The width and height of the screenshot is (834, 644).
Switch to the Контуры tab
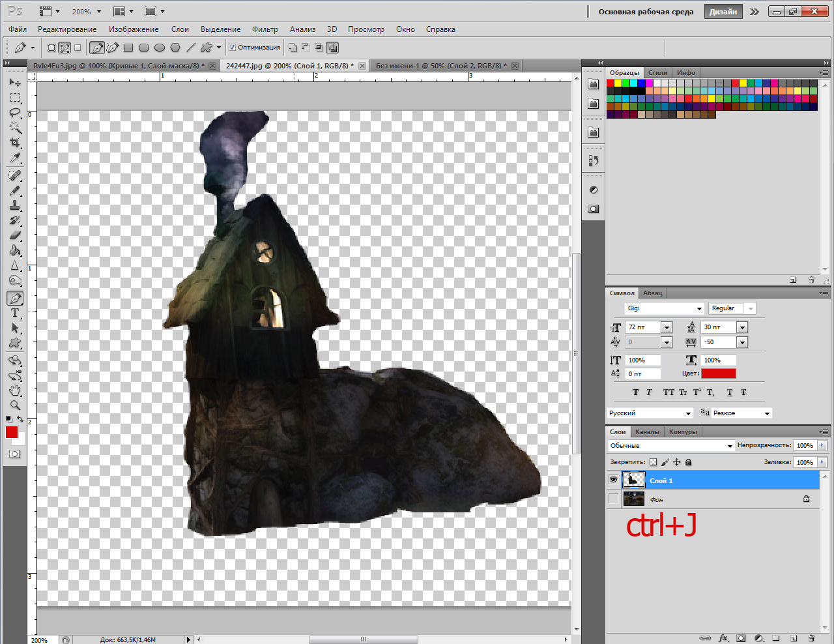[x=683, y=432]
